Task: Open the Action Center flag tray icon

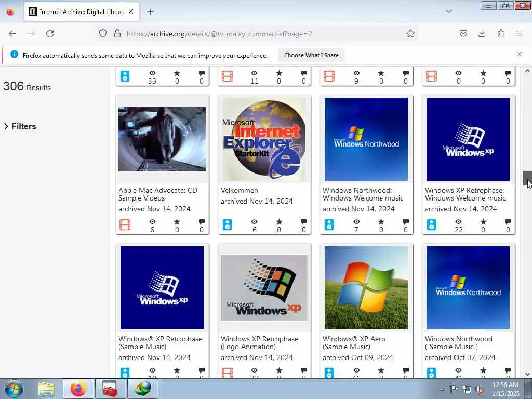Action: 454,389
